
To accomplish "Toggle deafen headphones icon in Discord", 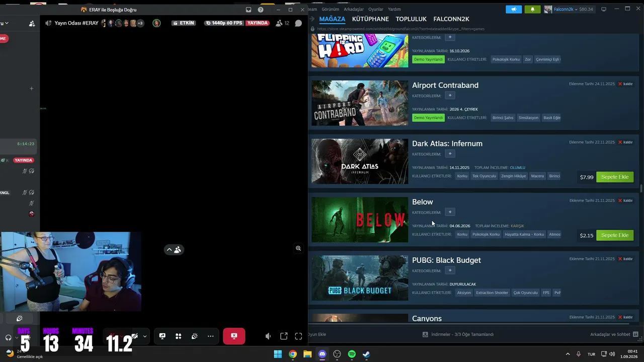I will [8, 338].
